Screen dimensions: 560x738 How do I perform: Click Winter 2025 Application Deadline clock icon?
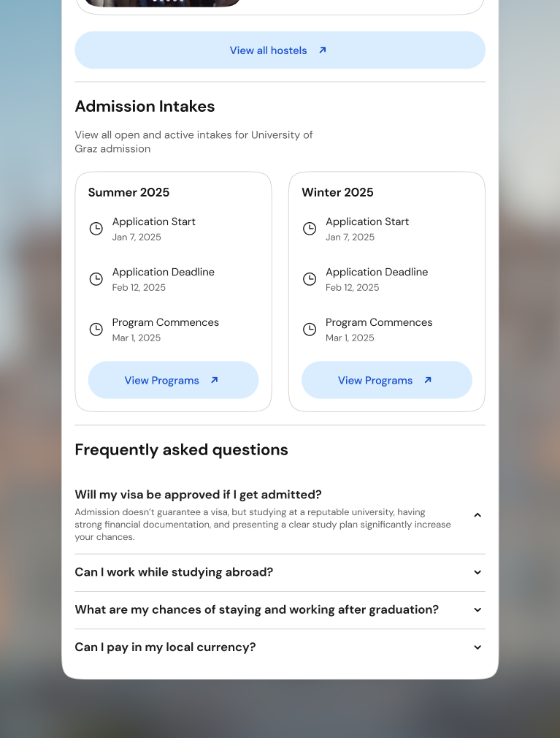click(310, 279)
